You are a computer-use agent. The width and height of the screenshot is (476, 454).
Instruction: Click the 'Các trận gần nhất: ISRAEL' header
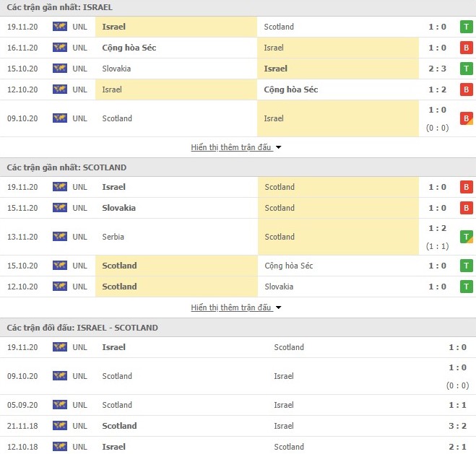[x=59, y=7]
